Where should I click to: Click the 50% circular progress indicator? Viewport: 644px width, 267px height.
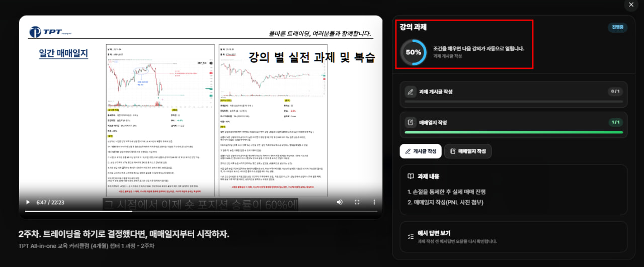tap(414, 52)
